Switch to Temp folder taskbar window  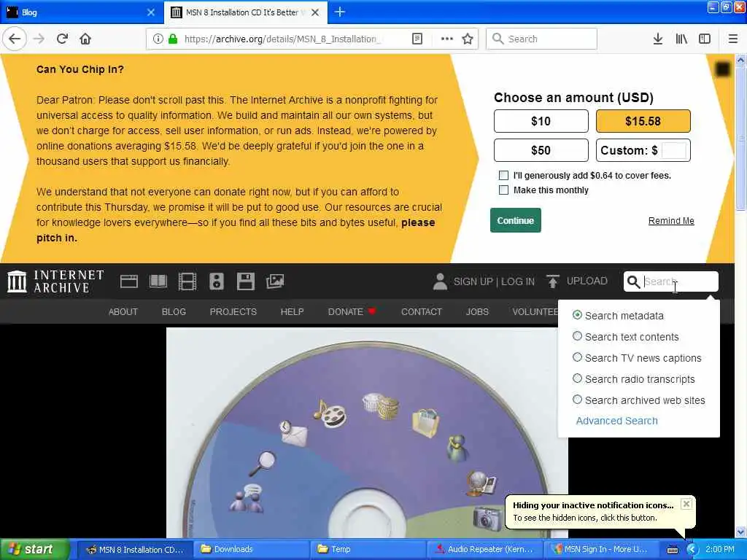click(368, 549)
